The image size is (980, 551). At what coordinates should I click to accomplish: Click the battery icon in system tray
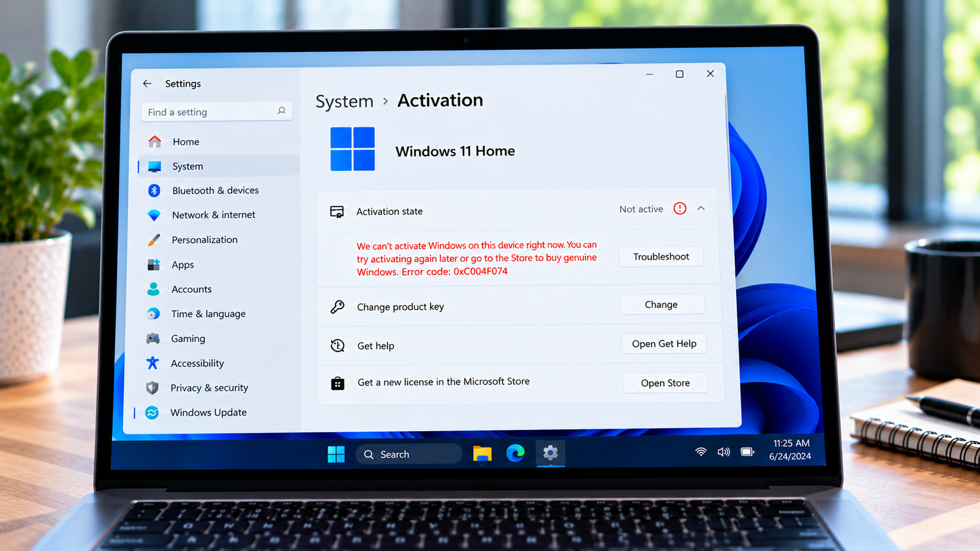tap(748, 452)
